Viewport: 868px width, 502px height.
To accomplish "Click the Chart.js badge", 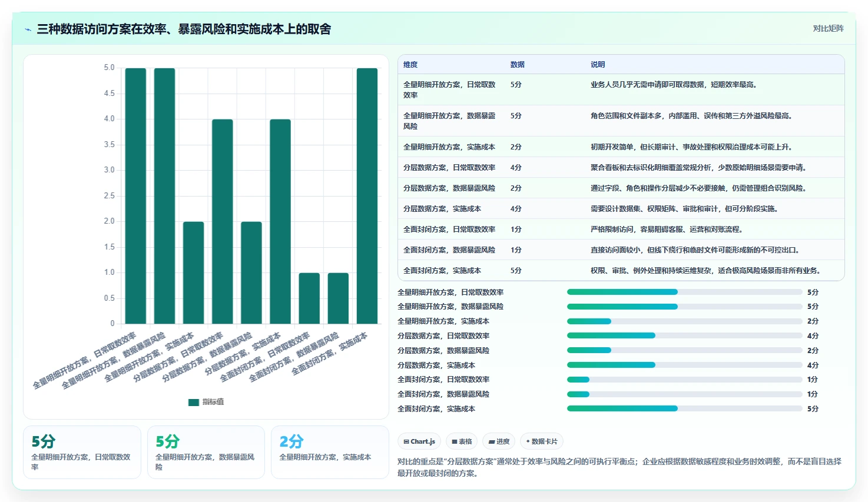I will pos(419,441).
